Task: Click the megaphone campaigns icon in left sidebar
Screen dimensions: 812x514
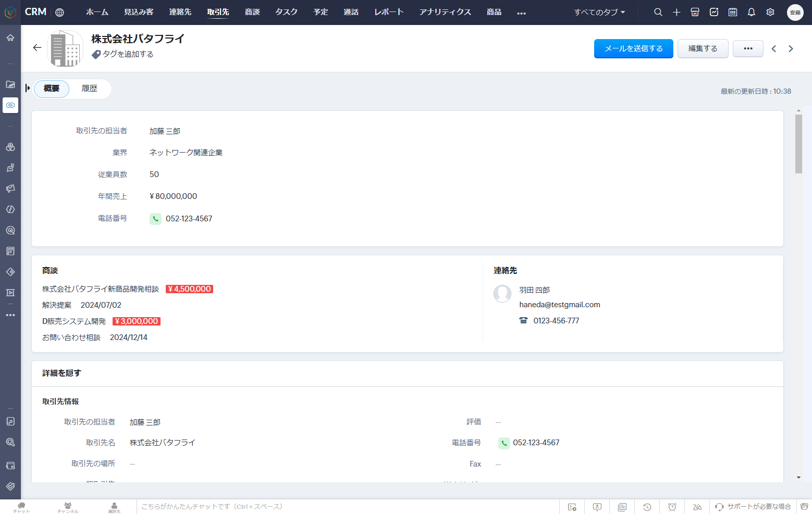Action: pos(10,189)
